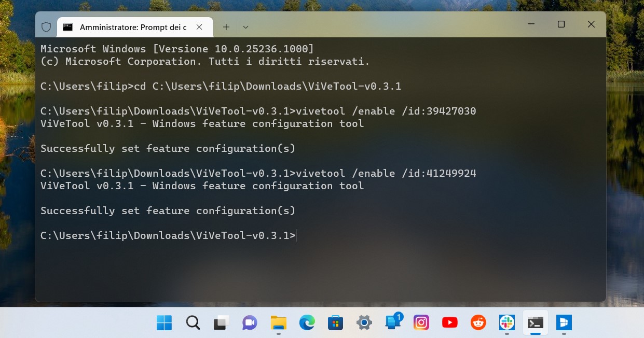The height and width of the screenshot is (338, 644).
Task: Click the first ViVeTool v0.3.1 banner line
Action: click(202, 123)
